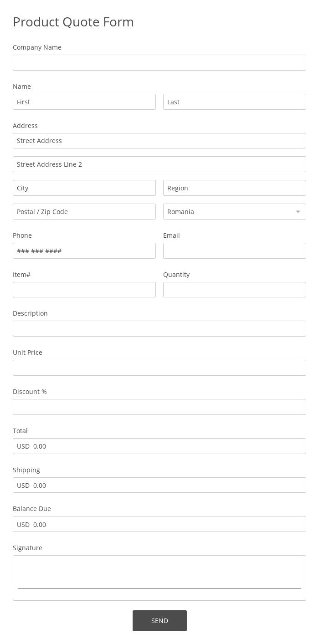319x644 pixels.
Task: Click the First name field
Action: (84, 102)
